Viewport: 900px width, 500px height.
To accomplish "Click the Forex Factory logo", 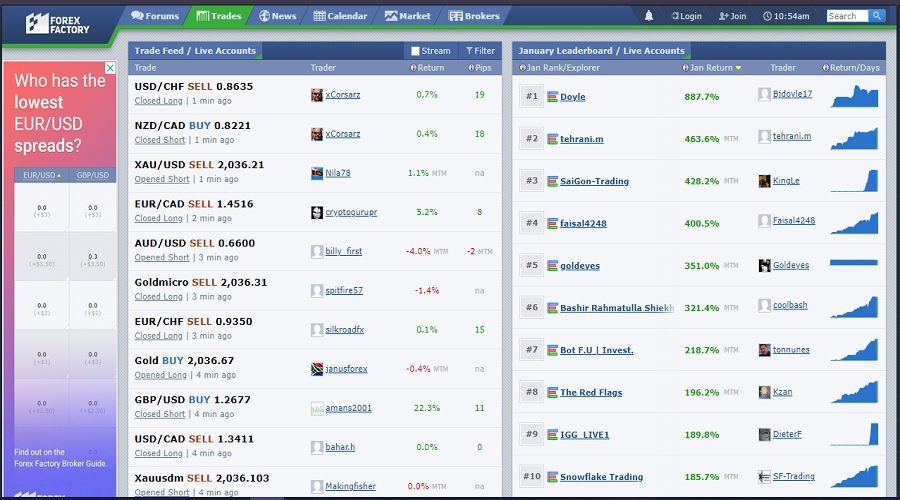I will (x=57, y=24).
